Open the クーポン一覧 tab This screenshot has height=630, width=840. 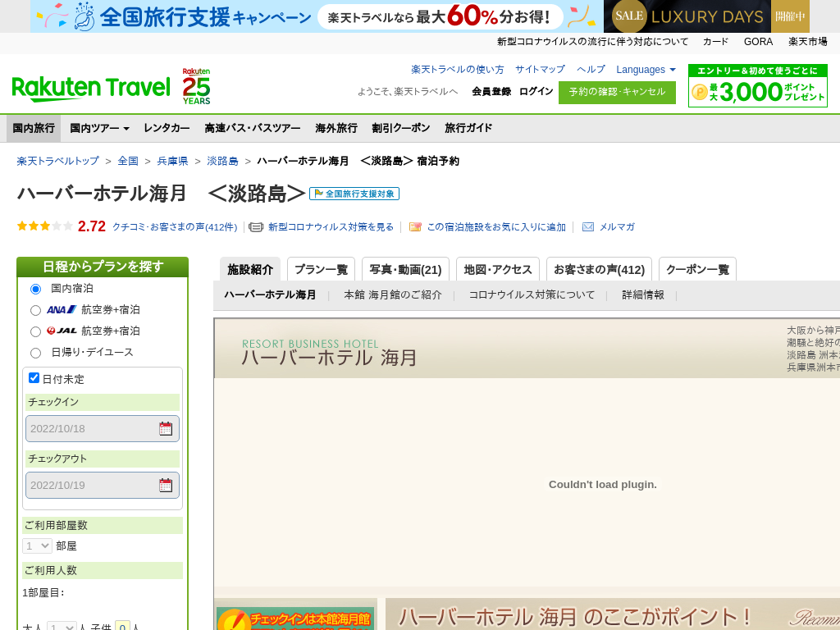pos(697,269)
